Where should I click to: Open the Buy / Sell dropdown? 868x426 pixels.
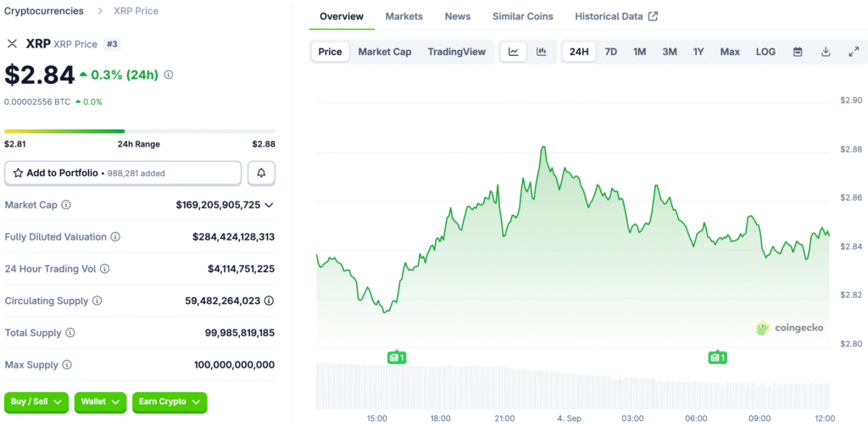(36, 402)
